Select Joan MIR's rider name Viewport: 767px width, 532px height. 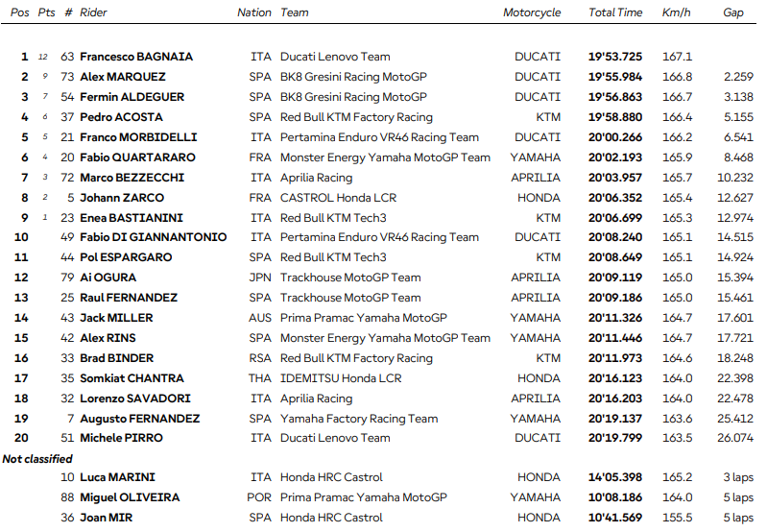(x=105, y=518)
